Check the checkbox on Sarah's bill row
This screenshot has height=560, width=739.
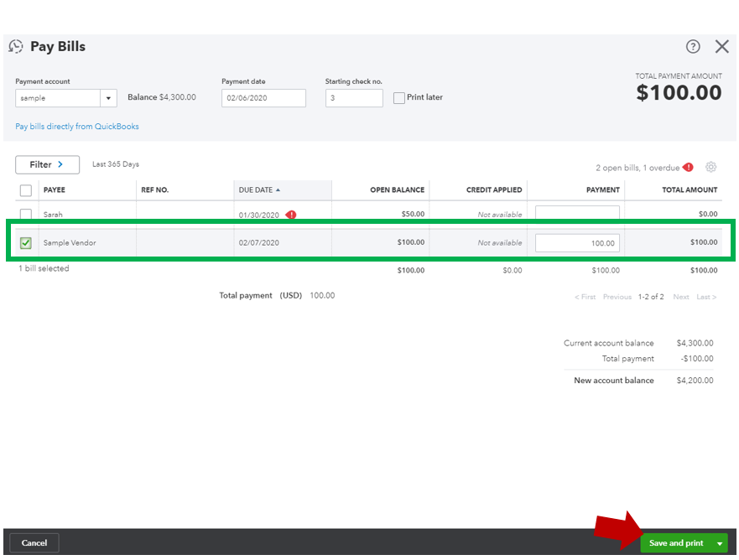(x=24, y=215)
